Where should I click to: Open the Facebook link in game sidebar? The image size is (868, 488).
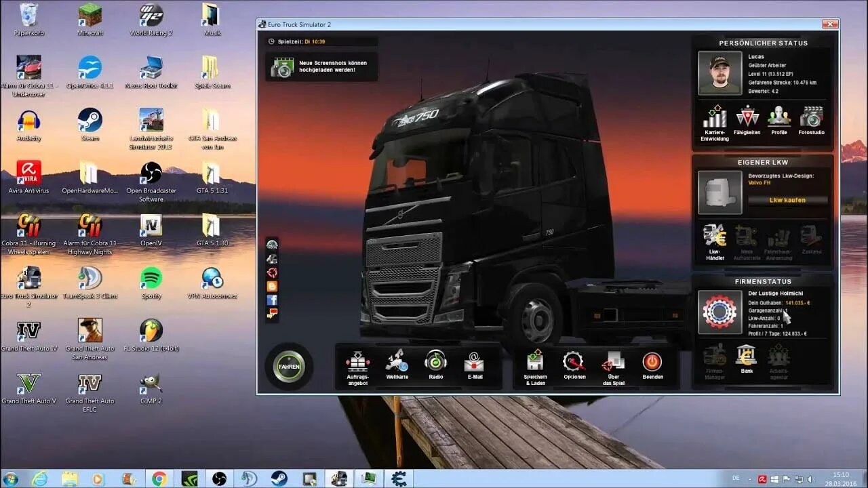[272, 300]
